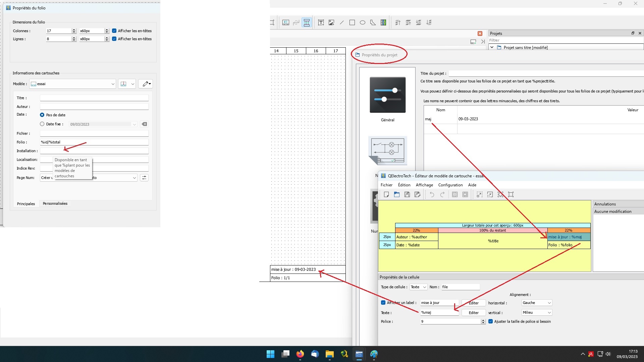Select the Date fixe radio option
Image resolution: width=644 pixels, height=362 pixels.
42,124
